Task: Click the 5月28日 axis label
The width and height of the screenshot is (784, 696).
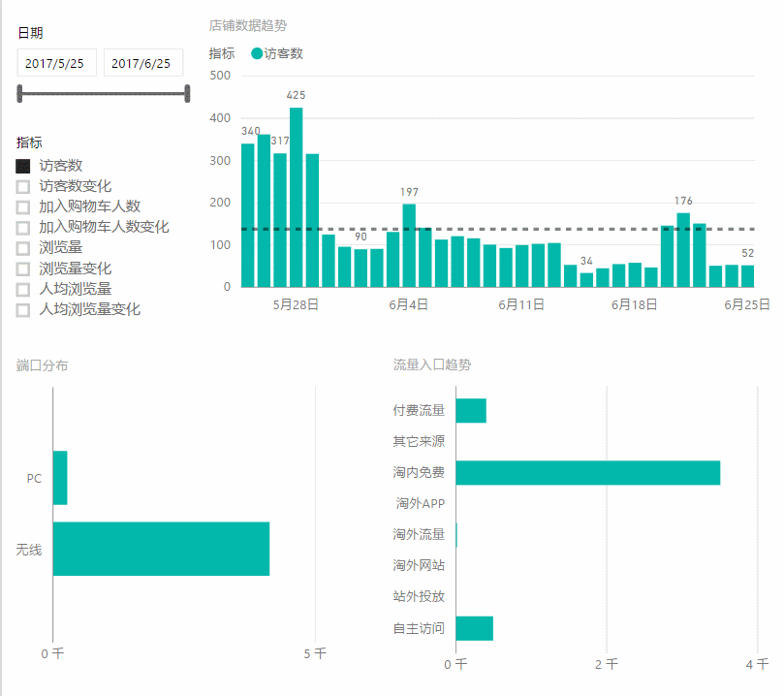Action: (x=296, y=304)
